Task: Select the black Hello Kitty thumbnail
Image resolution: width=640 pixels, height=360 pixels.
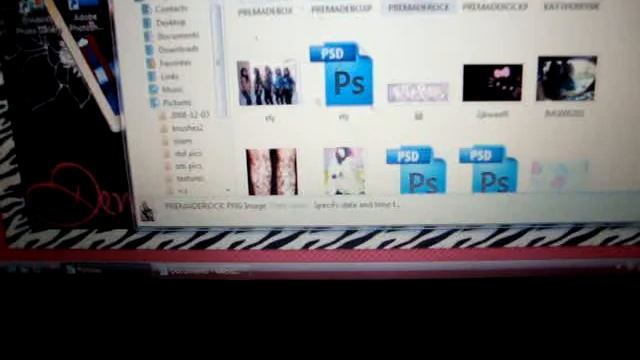Action: [492, 82]
